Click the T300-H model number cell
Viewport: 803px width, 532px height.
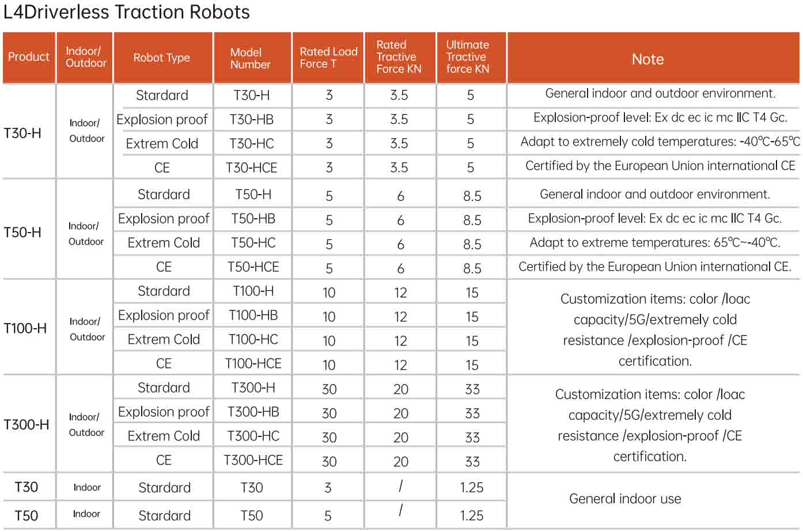(253, 388)
